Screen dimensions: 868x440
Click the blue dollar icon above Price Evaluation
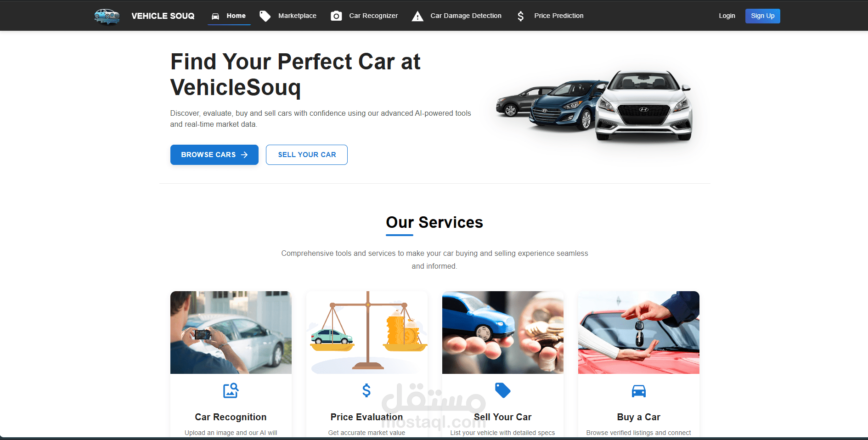366,390
